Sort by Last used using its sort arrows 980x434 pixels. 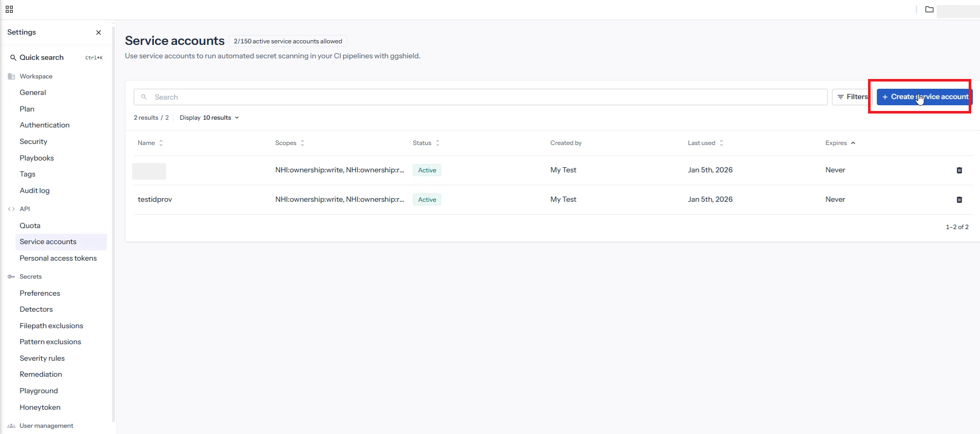click(721, 143)
